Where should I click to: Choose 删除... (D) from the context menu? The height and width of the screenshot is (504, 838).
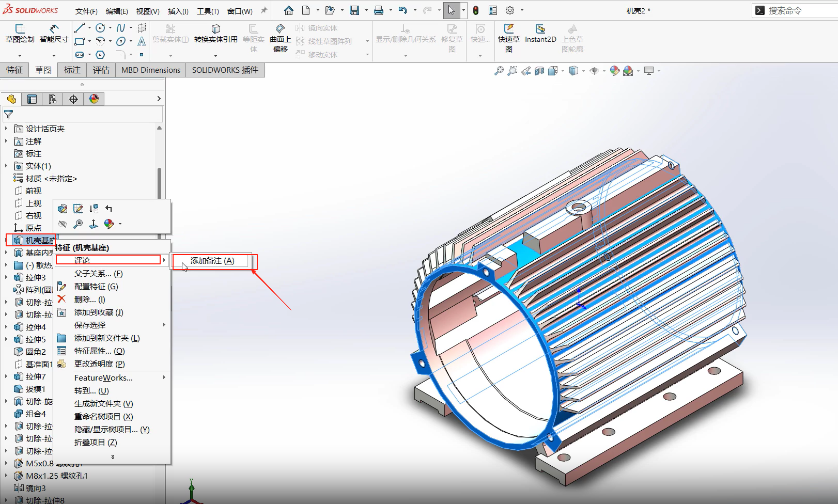(x=89, y=300)
